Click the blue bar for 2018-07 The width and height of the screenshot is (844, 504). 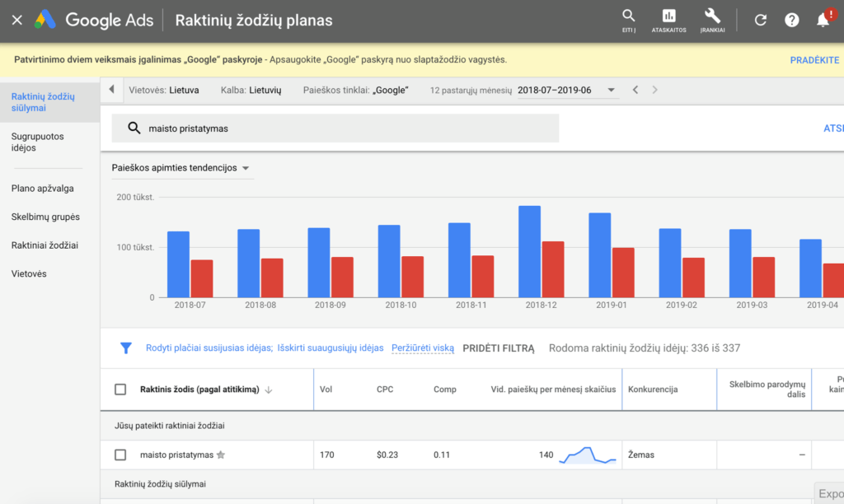point(178,264)
